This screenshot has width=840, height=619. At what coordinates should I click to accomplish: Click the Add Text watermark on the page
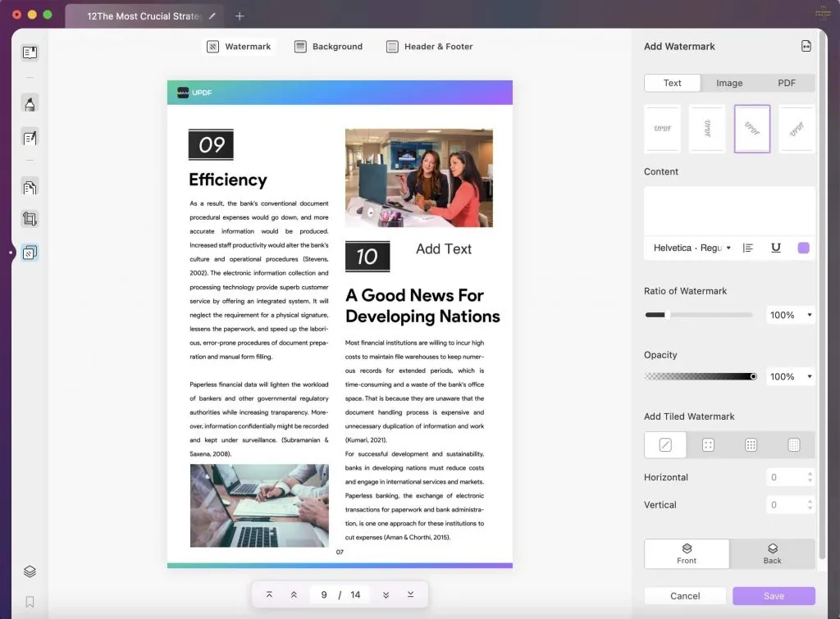tap(444, 249)
